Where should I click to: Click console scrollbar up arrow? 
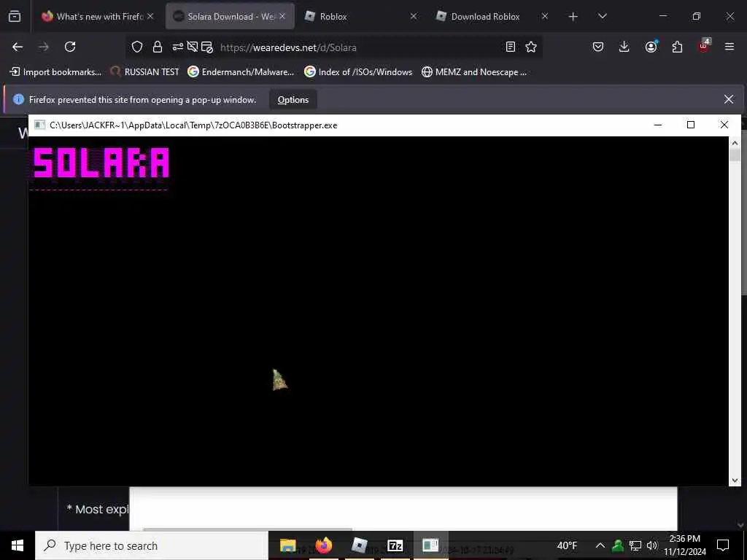click(x=735, y=142)
